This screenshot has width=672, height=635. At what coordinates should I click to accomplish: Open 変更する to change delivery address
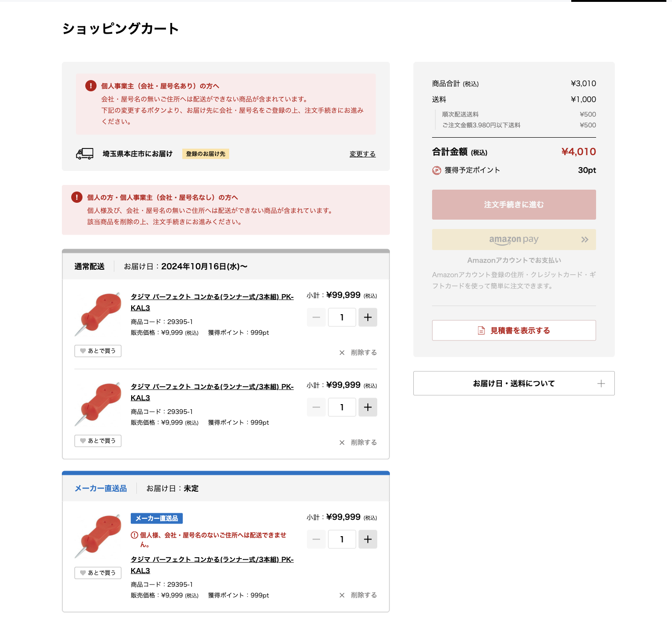point(362,154)
